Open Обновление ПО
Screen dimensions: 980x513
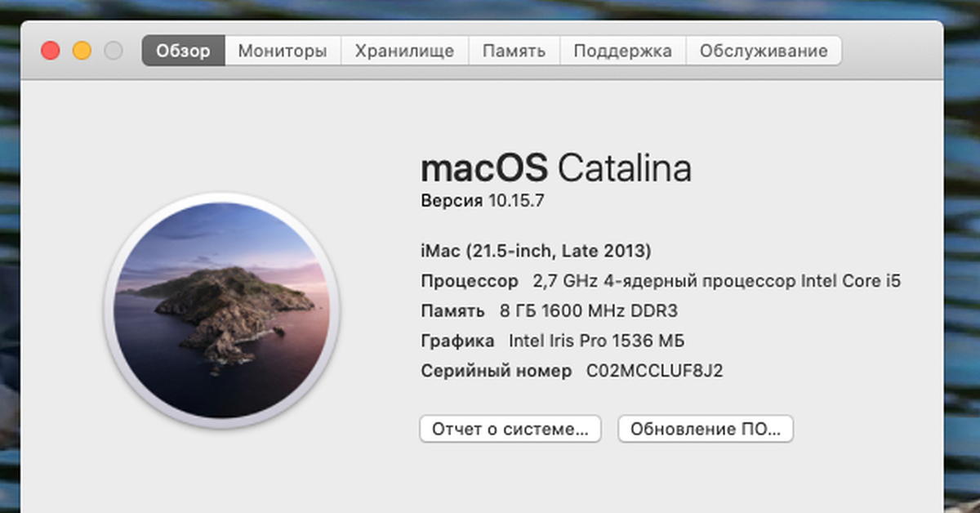pos(706,428)
